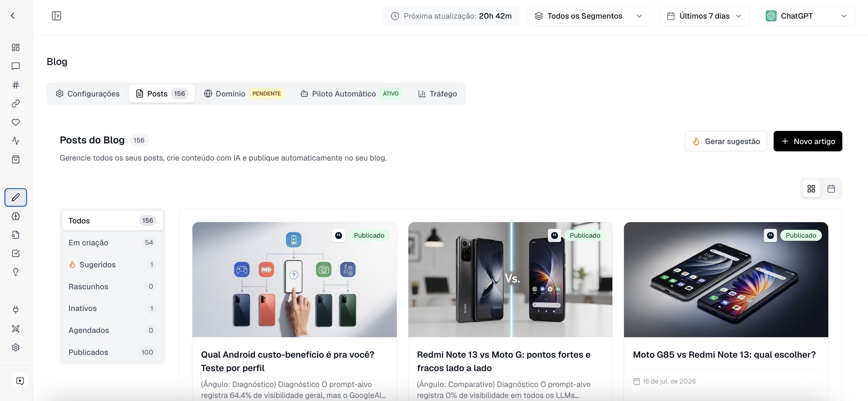Viewport: 868px width, 401px height.
Task: Click the Novo artigo button
Action: click(808, 141)
